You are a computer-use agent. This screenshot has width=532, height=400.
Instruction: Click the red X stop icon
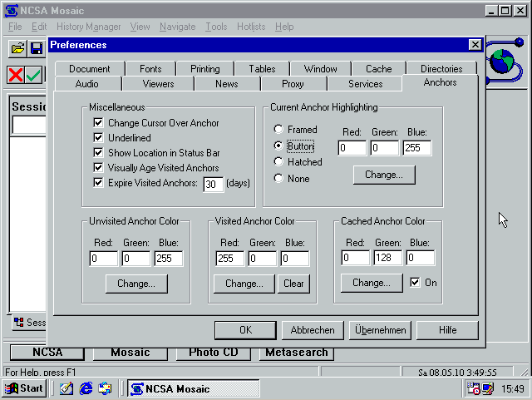pyautogui.click(x=16, y=75)
